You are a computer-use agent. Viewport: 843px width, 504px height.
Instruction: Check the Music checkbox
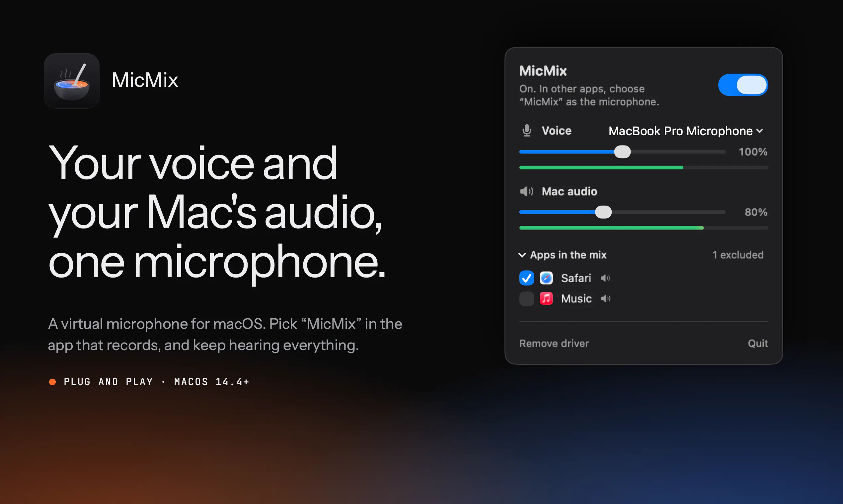pyautogui.click(x=526, y=298)
